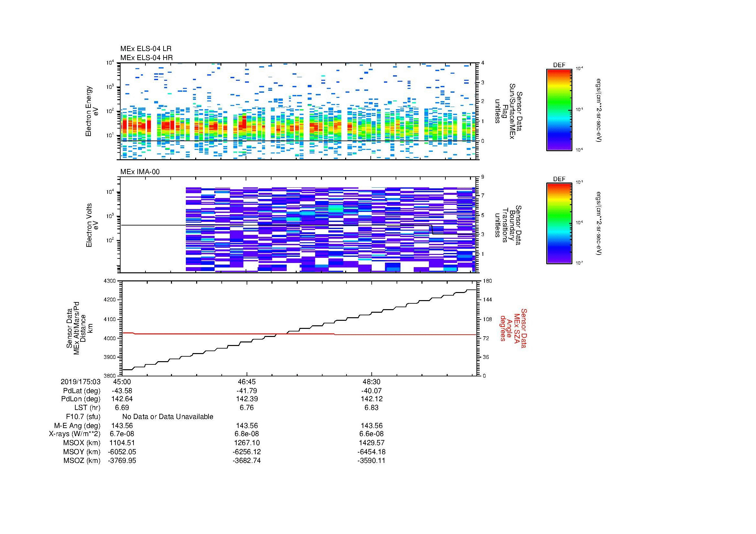
Task: Click the 3800 altitude axis tick label
Action: tap(110, 375)
